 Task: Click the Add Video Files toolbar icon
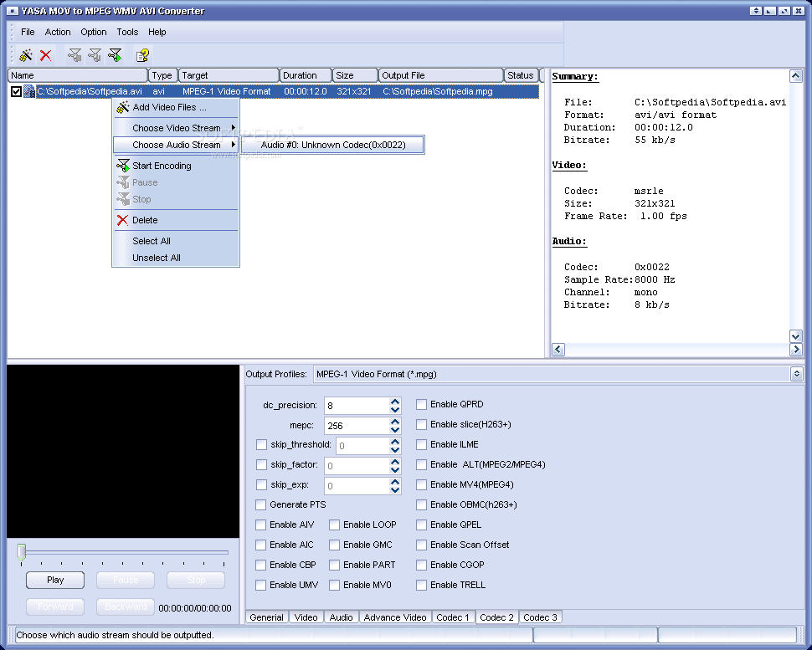coord(25,55)
